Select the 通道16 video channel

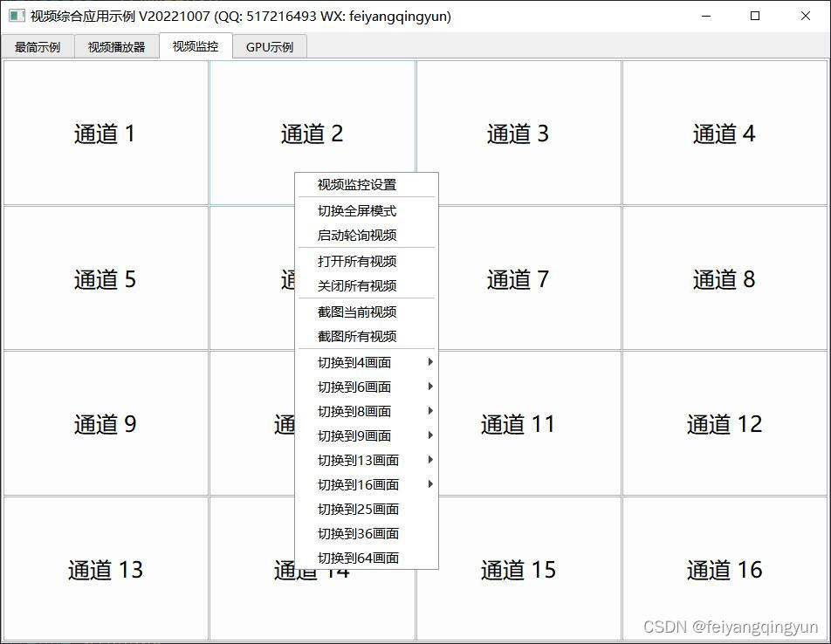coord(724,570)
